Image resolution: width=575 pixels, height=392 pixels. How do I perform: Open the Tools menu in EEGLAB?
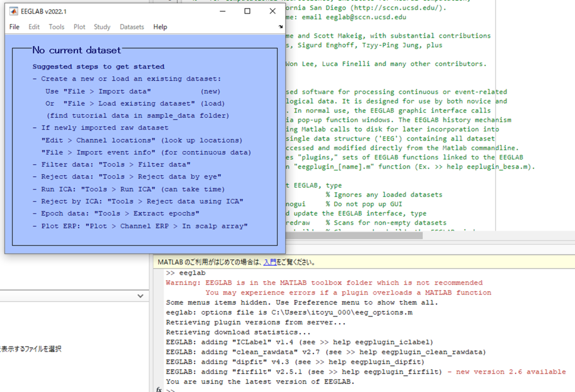(57, 27)
